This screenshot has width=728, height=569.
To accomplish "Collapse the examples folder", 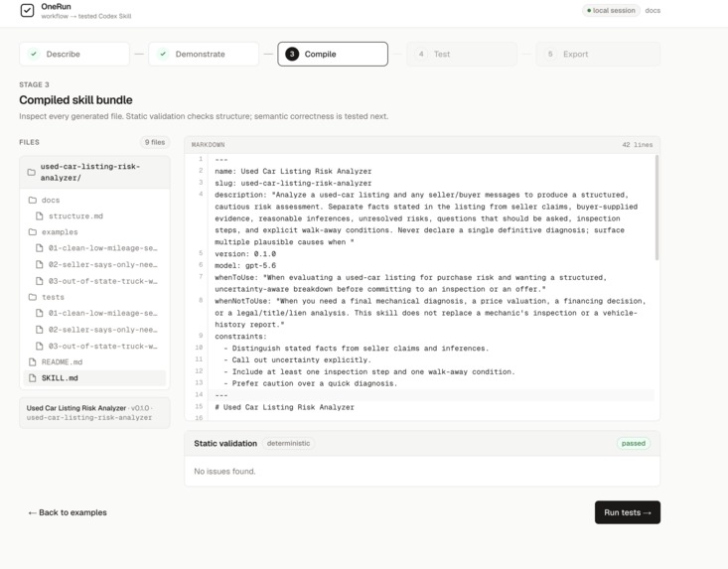I will (x=94, y=232).
